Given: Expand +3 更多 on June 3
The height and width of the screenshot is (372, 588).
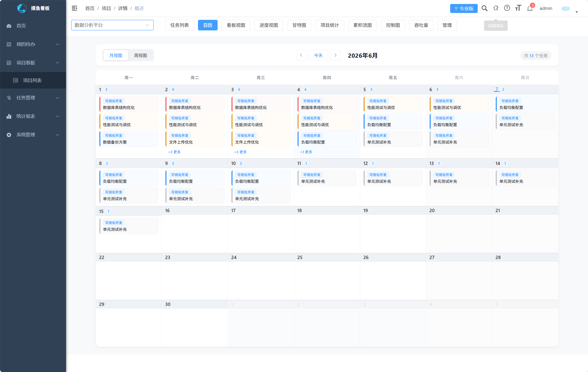Looking at the screenshot, I should 240,152.
